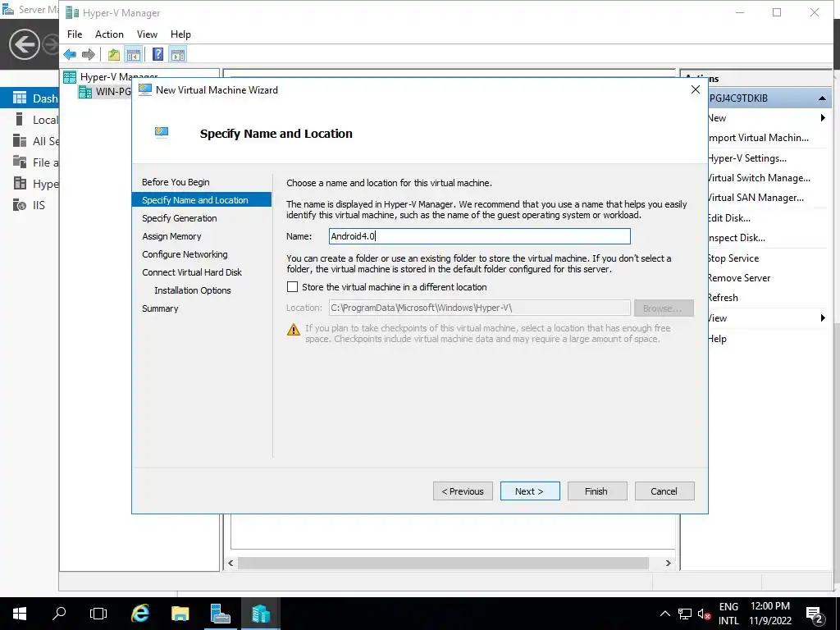
Task: Click the blue back arrow in Hyper-V toolbar
Action: [70, 54]
